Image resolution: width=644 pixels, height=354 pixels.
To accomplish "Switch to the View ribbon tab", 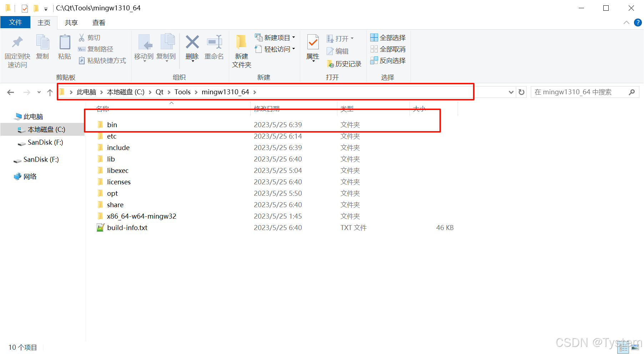I will pyautogui.click(x=99, y=23).
